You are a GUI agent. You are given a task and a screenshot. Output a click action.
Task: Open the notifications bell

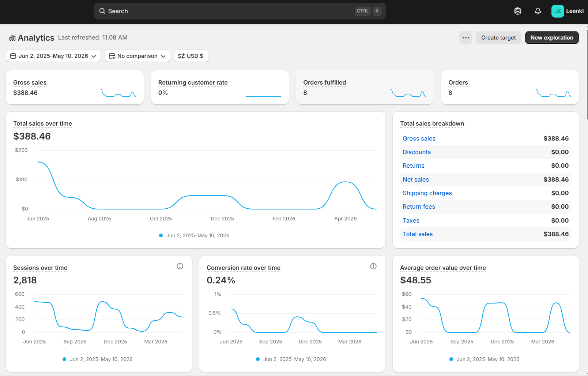538,11
